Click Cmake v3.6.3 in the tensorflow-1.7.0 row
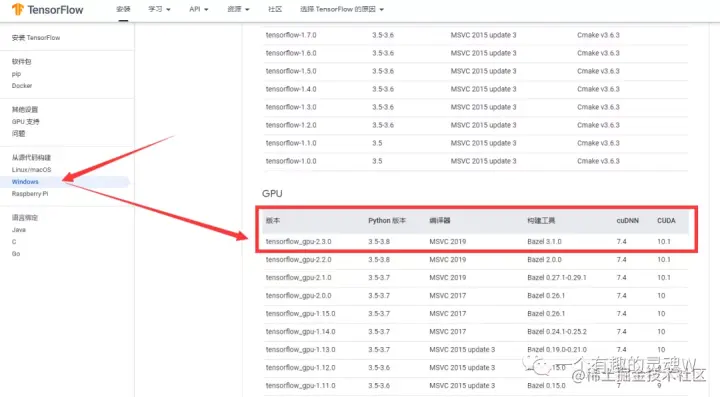This screenshot has width=720, height=397. click(x=598, y=35)
